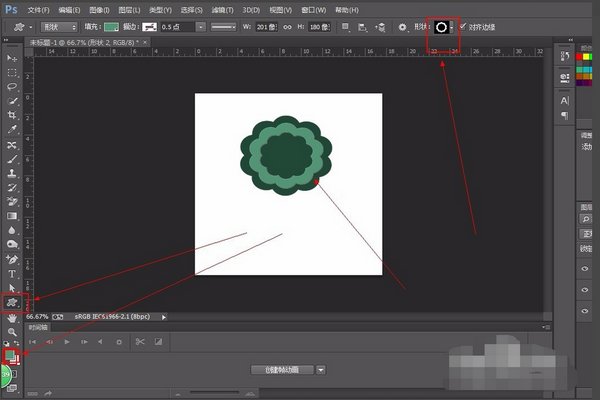Image resolution: width=600 pixels, height=400 pixels.
Task: Click the 创建帧动画 button
Action: pos(281,369)
